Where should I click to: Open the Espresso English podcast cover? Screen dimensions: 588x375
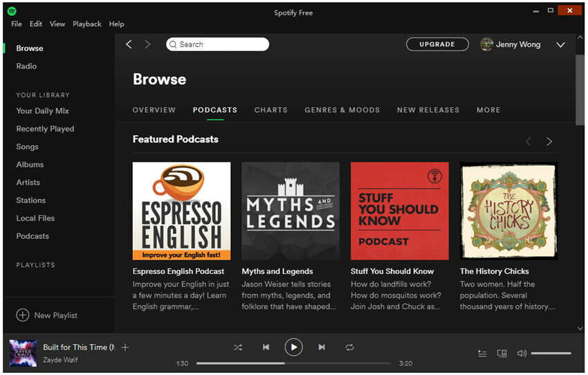tap(181, 211)
